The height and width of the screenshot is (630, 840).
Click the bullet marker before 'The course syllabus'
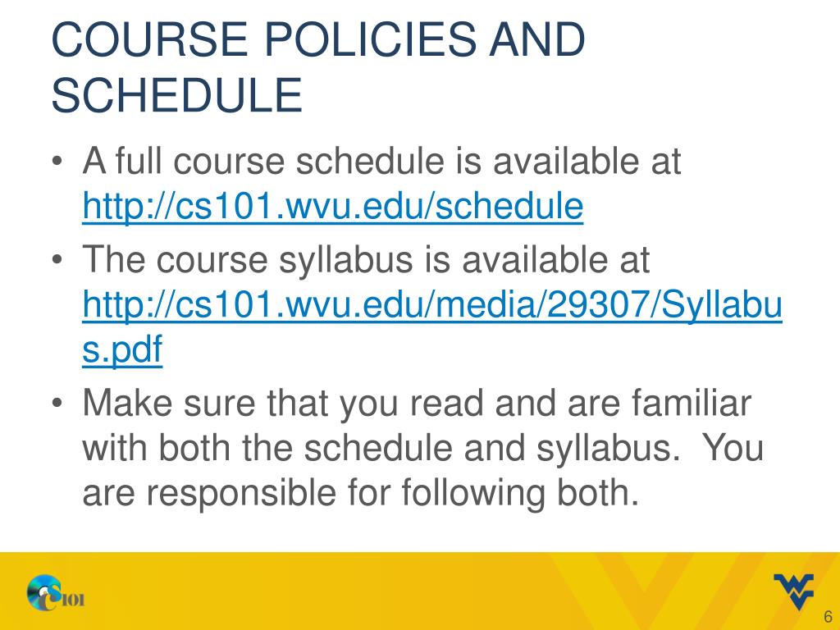click(x=57, y=260)
